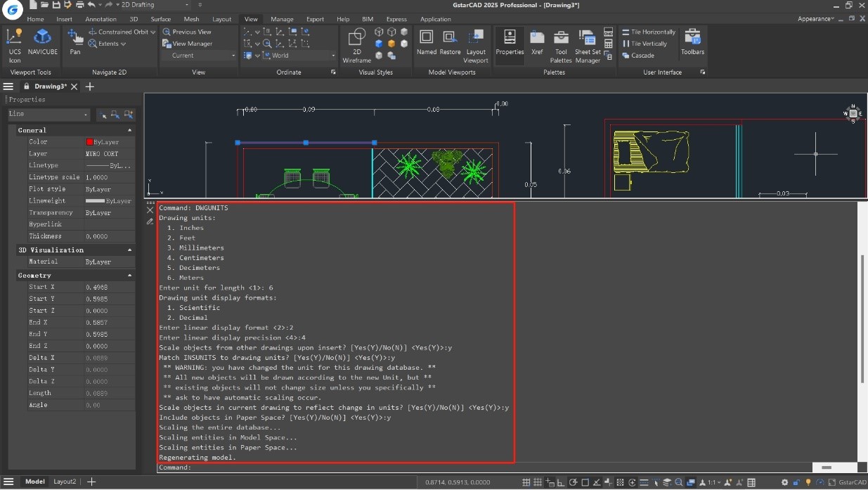Open the Tool Palettes panel
868x490 pixels.
pos(561,44)
